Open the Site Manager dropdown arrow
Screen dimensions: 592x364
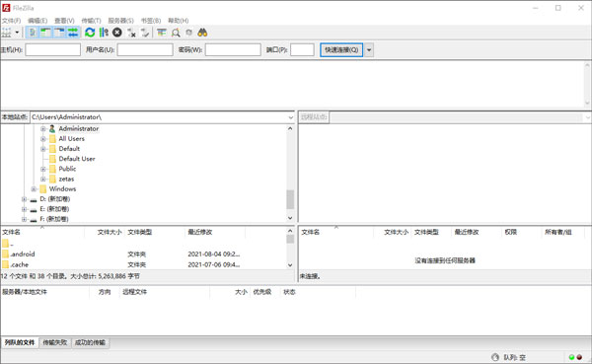click(17, 33)
